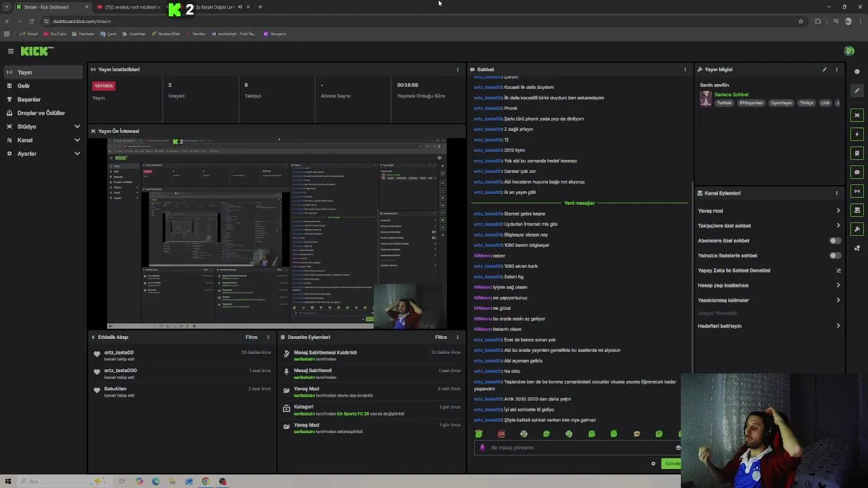This screenshot has height=488, width=868.
Task: Edit stream info with pencil icon in Yayın bilgisi
Action: click(x=825, y=69)
